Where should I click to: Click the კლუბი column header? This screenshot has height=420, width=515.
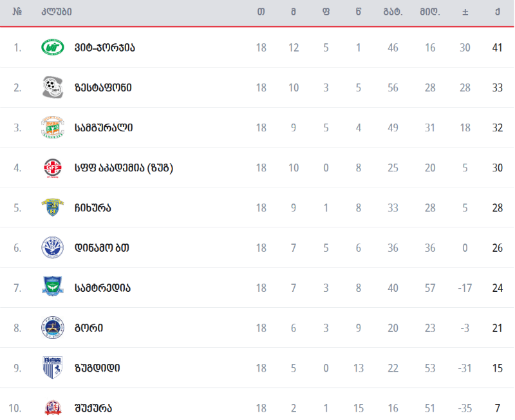coord(56,12)
